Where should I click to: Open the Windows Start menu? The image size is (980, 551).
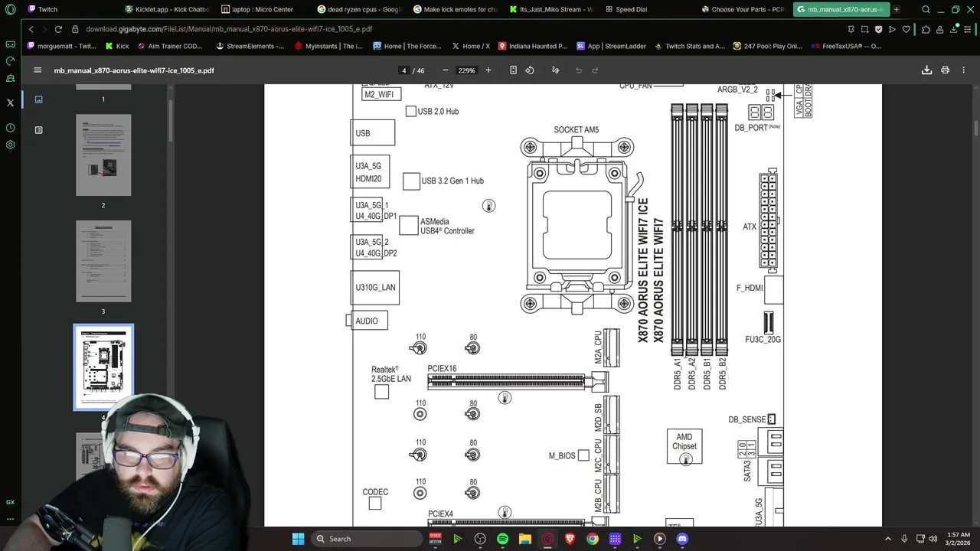298,539
